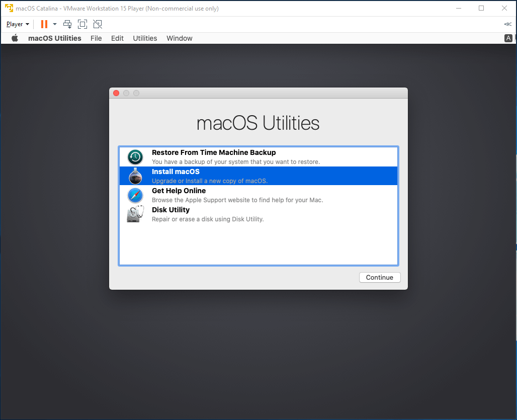
Task: Open the Edit menu
Action: (x=117, y=38)
